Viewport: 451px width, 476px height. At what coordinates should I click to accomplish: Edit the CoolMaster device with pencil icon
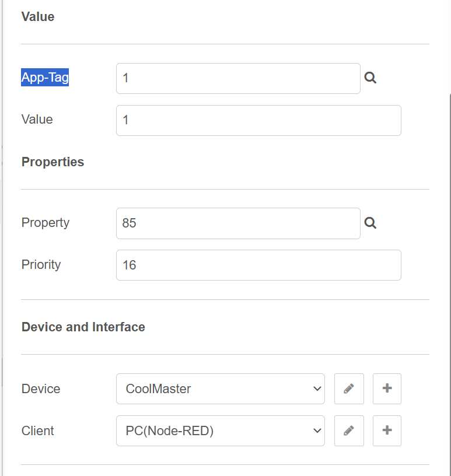point(349,388)
